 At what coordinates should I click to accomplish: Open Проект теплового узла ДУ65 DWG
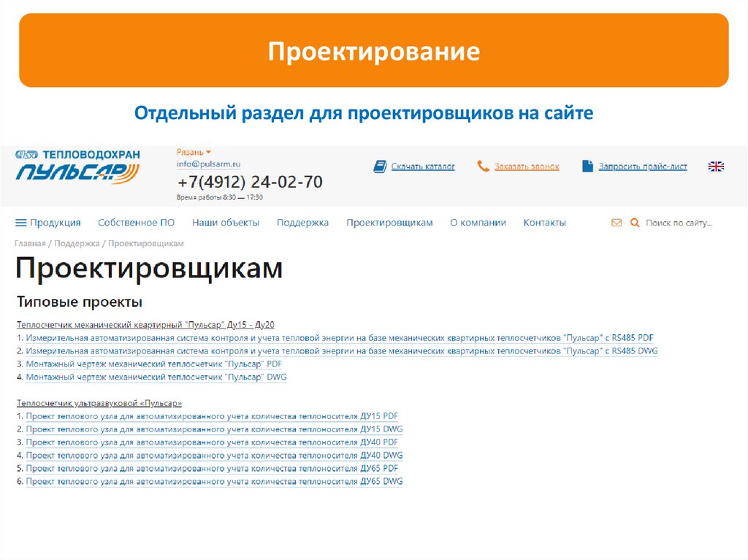point(214,481)
